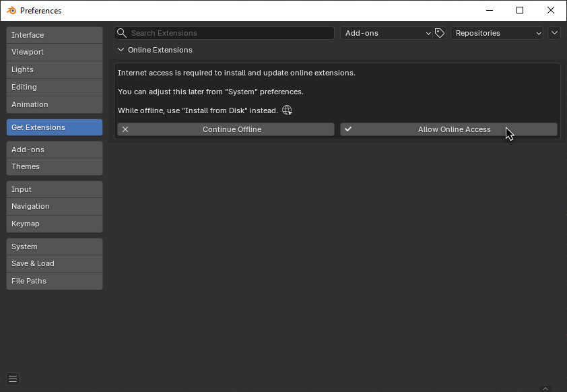567x392 pixels.
Task: Switch to the Interface tab
Action: (55, 35)
